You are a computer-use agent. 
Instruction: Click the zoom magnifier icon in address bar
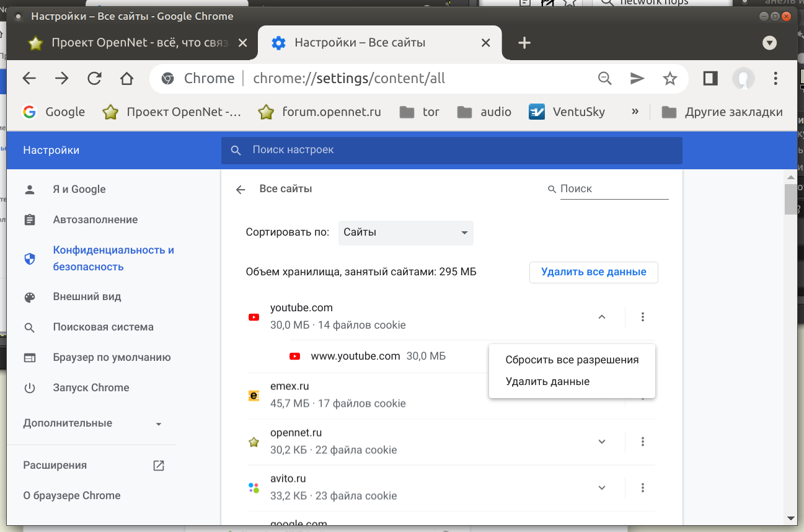[x=604, y=78]
